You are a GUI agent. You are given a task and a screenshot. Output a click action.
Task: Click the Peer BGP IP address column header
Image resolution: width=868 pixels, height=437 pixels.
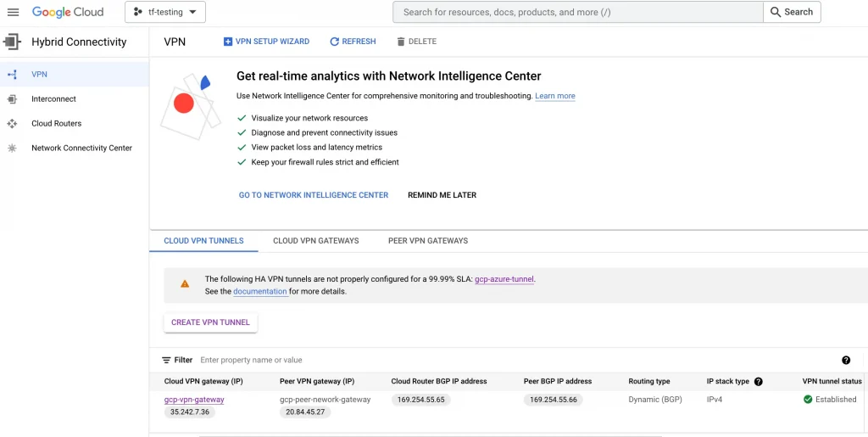click(x=558, y=381)
